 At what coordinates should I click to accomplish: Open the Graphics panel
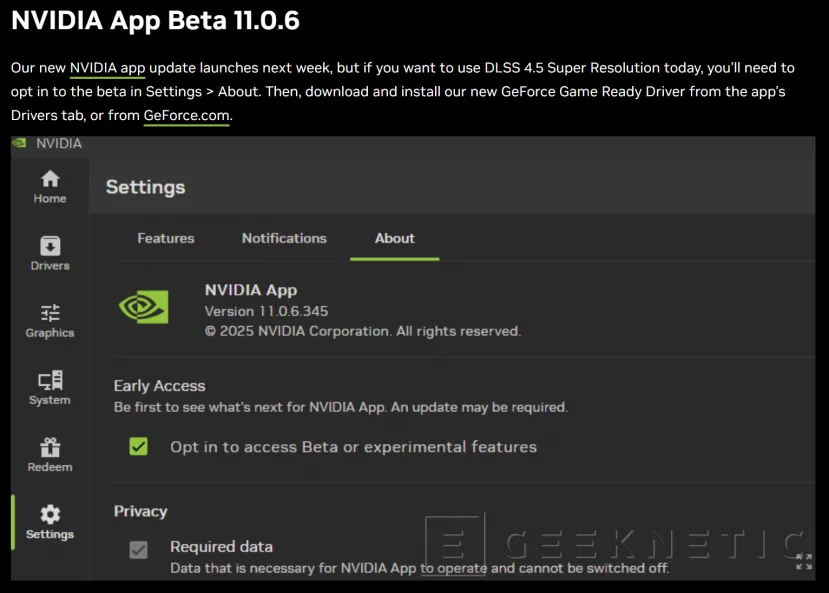[x=49, y=320]
